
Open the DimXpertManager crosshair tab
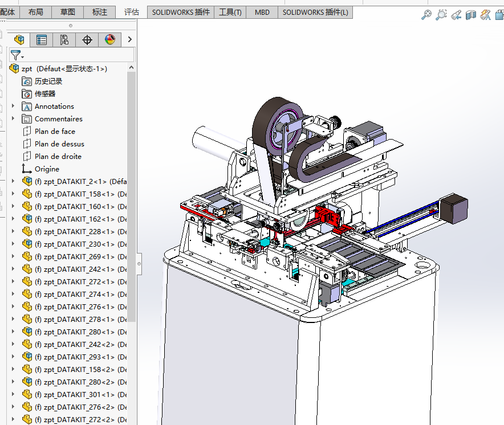87,39
